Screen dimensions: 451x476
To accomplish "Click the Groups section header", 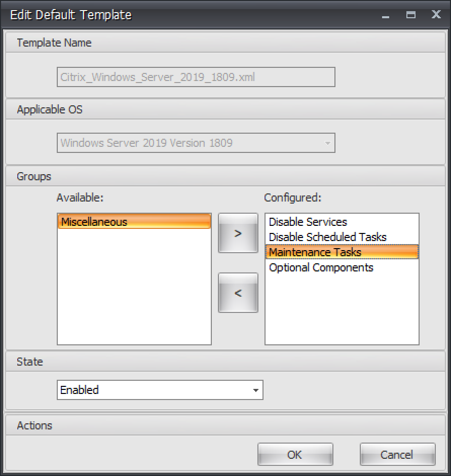I will pyautogui.click(x=33, y=176).
